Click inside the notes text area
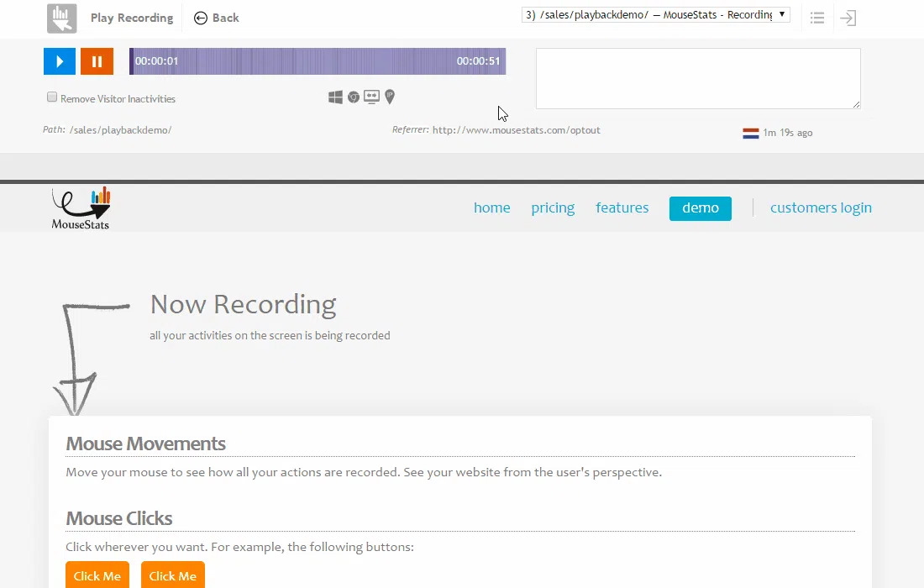The image size is (924, 588). tap(698, 78)
